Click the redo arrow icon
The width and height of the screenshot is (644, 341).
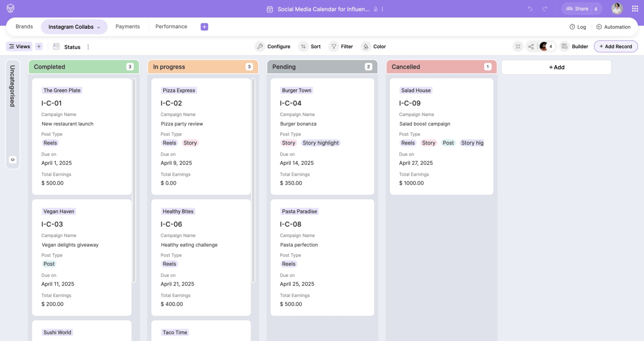coord(545,9)
